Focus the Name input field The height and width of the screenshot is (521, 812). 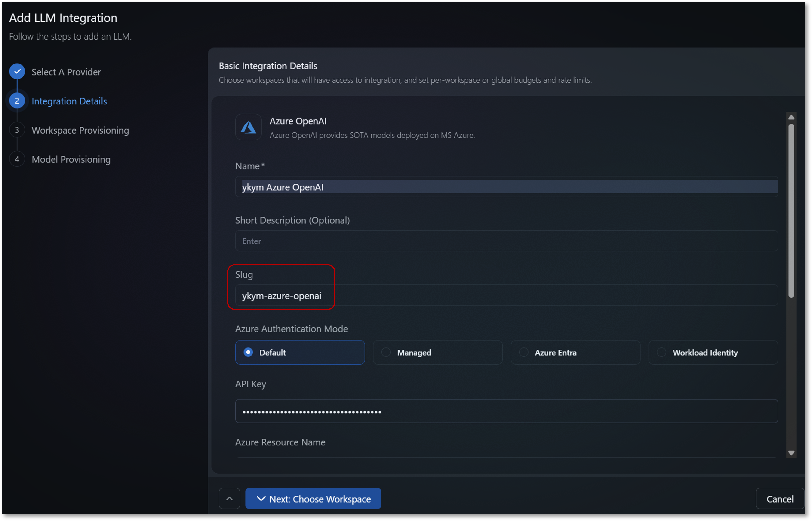(x=507, y=187)
